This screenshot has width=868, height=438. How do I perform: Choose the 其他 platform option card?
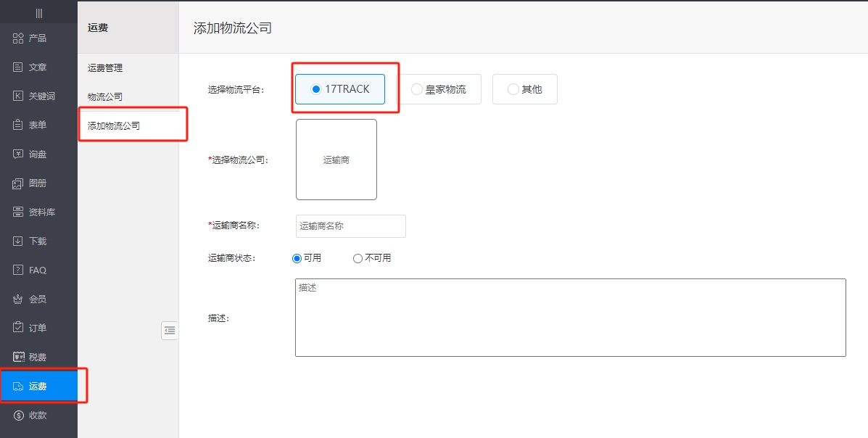524,88
